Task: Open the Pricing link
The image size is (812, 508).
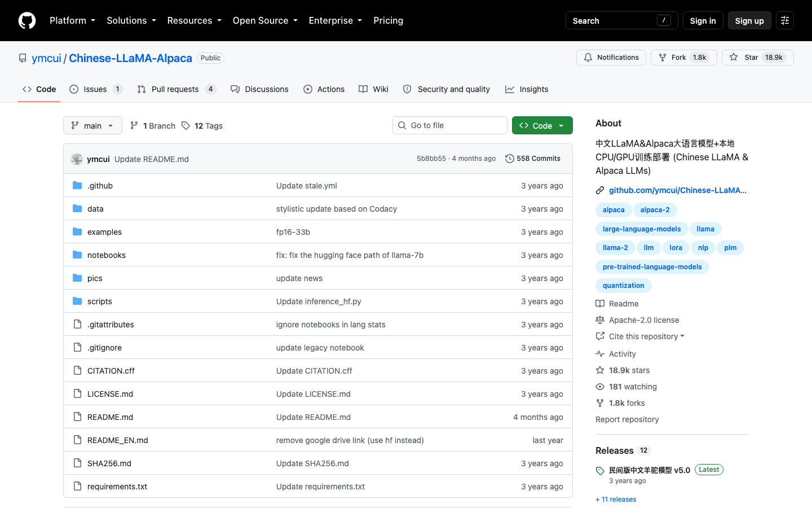Action: coord(388,20)
